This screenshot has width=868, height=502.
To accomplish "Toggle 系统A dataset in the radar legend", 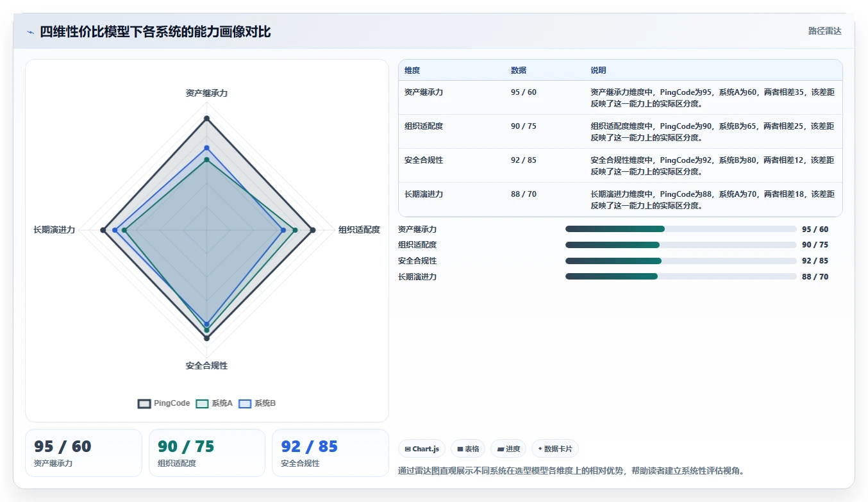I will click(214, 403).
